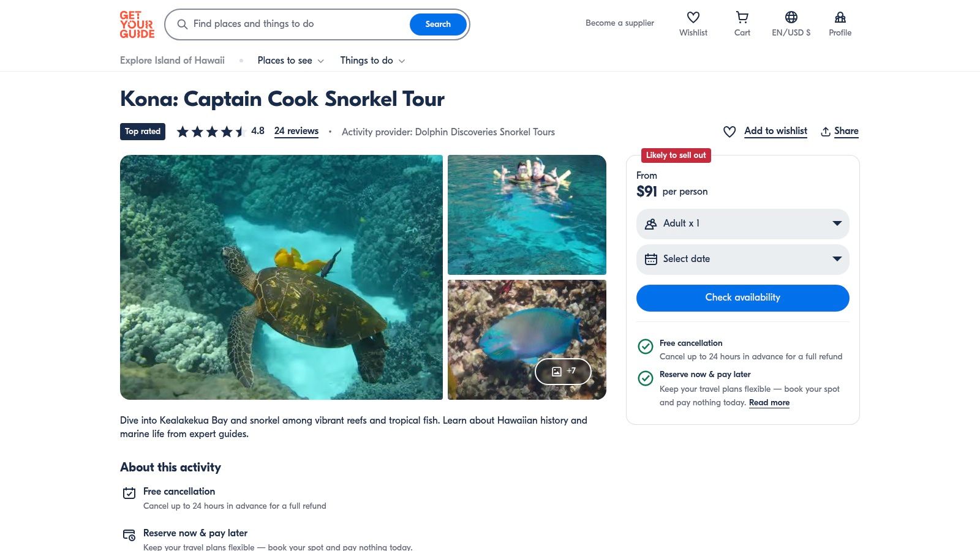Click the magnifier icon in search bar

tap(183, 24)
